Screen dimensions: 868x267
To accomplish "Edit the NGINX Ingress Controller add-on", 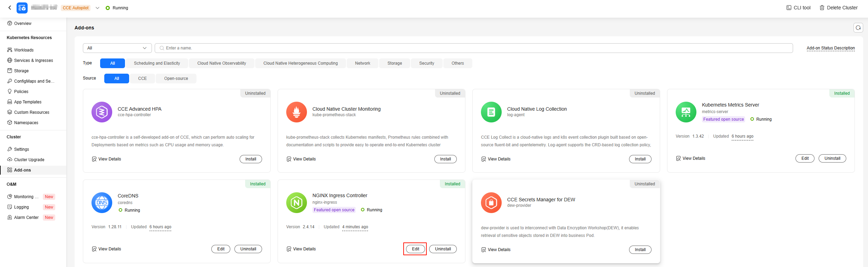I will 416,249.
